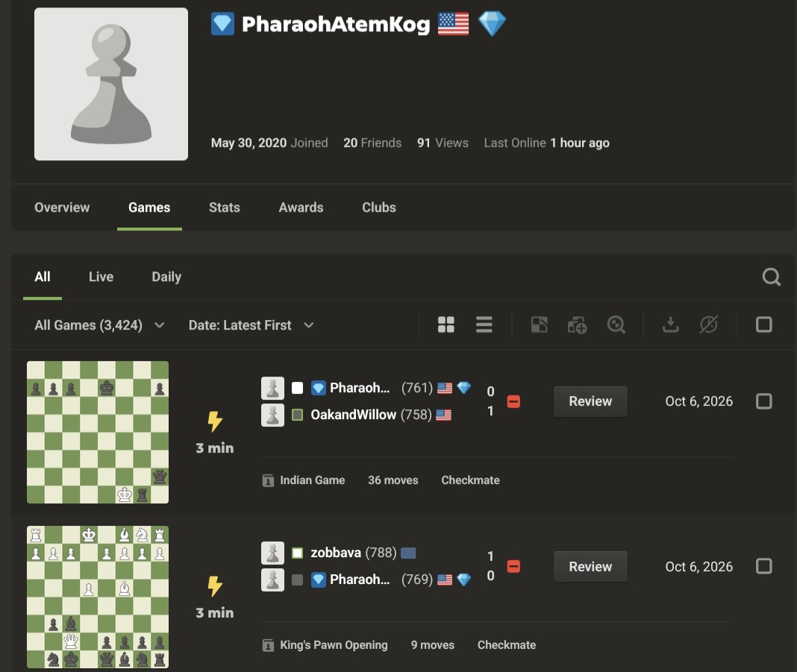The width and height of the screenshot is (797, 672).
Task: Open the Stats tab
Action: pos(224,207)
